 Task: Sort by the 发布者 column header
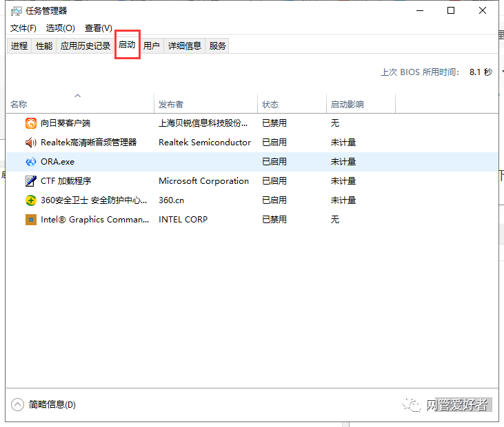(x=205, y=103)
